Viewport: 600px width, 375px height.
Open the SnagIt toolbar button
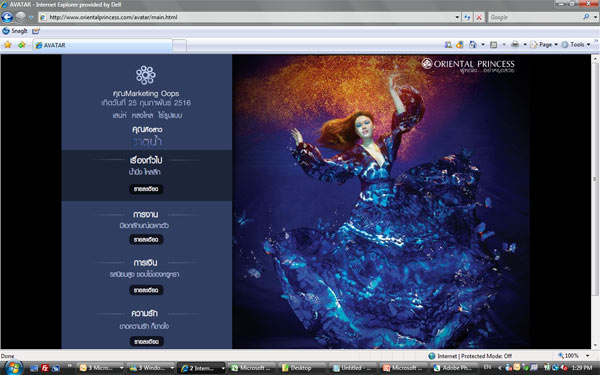pyautogui.click(x=15, y=31)
